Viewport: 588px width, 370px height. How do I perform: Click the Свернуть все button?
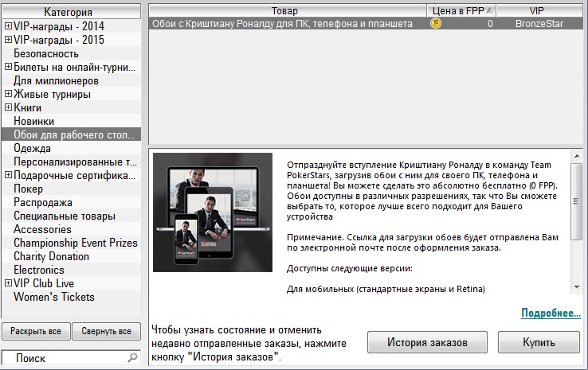(107, 331)
